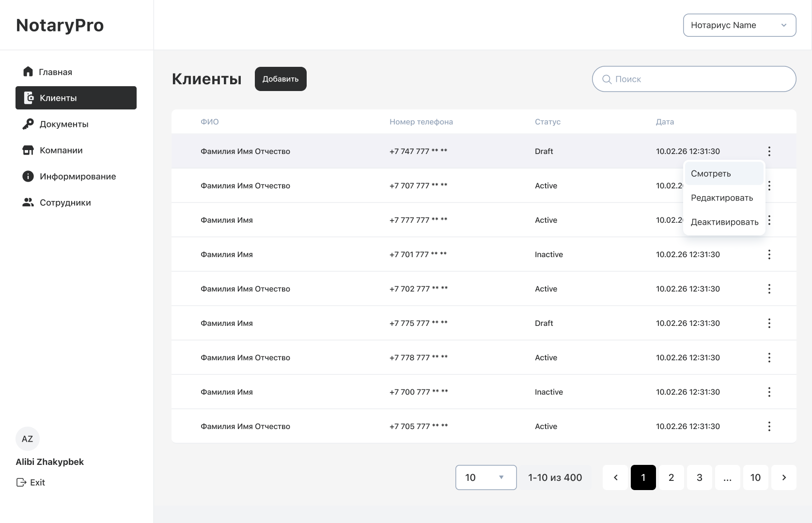Go to next page with right chevron
The image size is (812, 523).
[x=783, y=477]
